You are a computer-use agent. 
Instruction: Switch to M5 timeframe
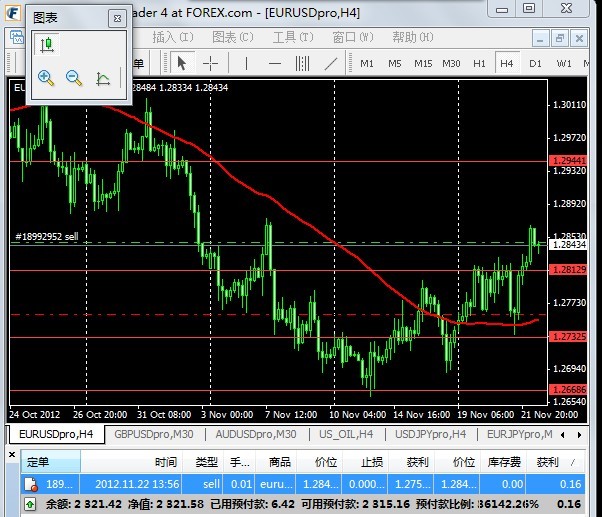395,63
